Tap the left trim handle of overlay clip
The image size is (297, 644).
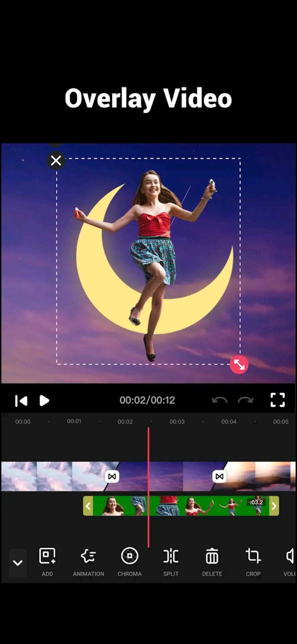tap(88, 506)
